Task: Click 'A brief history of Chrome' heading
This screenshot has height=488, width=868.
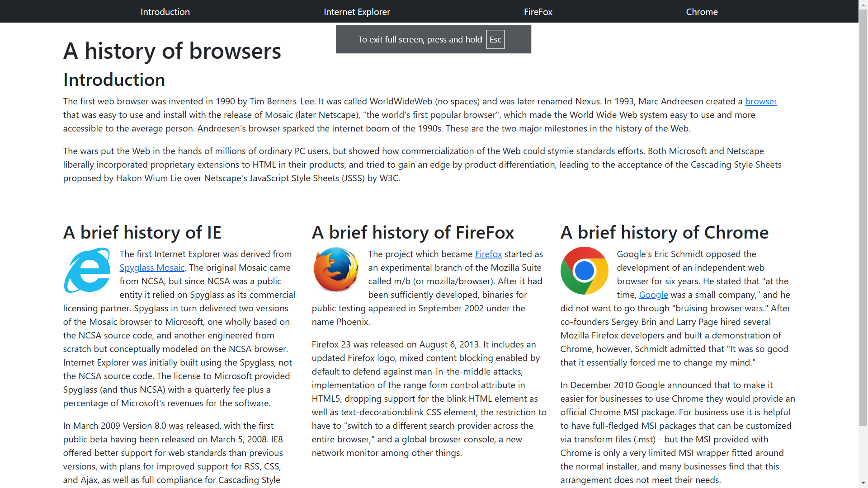Action: point(664,233)
